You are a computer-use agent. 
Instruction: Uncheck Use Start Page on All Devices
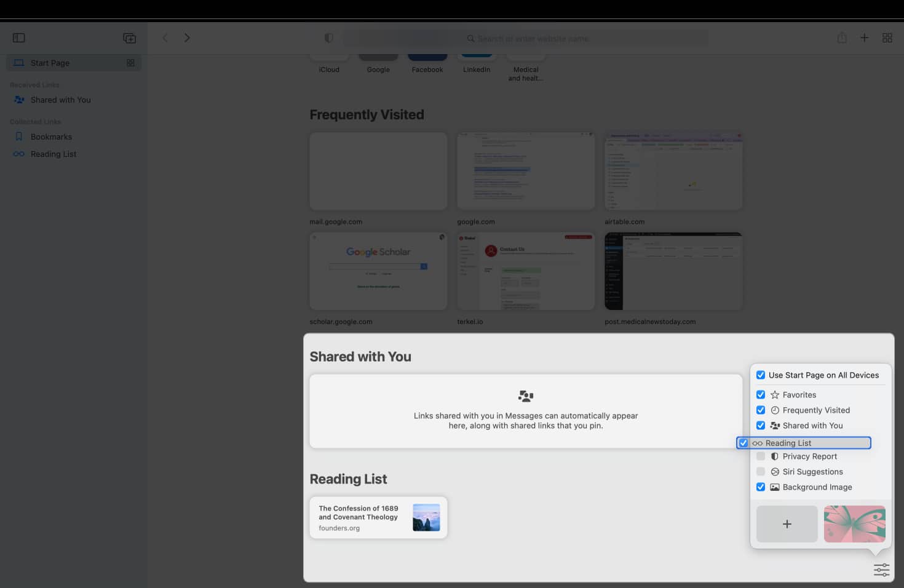pos(761,375)
